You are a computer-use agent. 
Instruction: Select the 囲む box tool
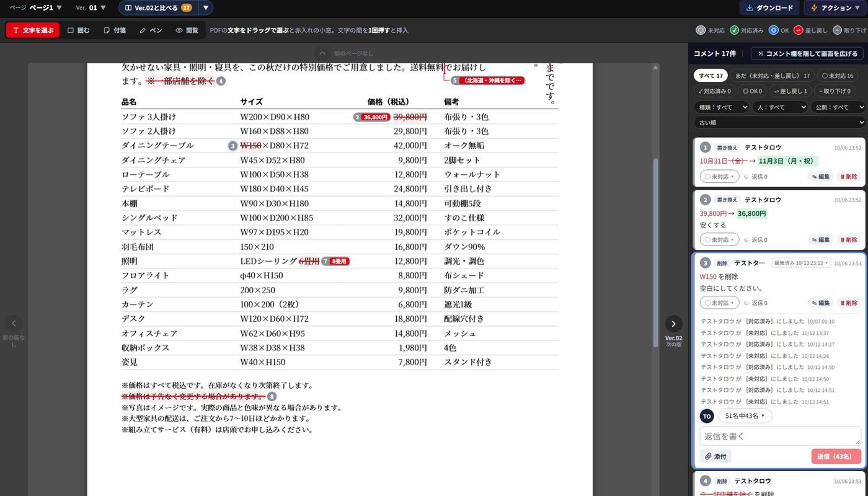click(x=79, y=30)
